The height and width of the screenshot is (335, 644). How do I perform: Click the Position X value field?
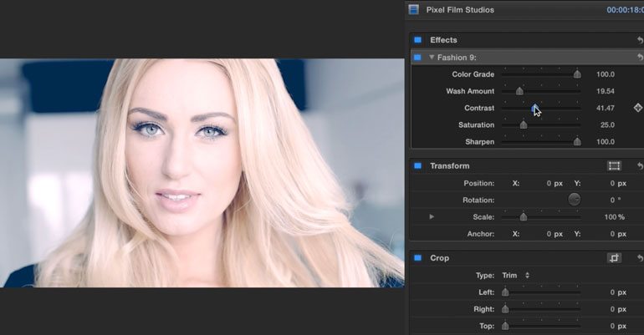click(x=554, y=183)
